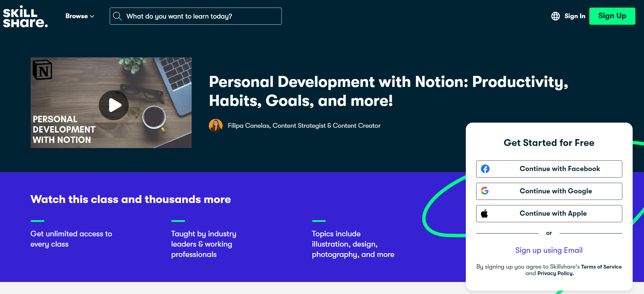Viewport: 644px width, 294px height.
Task: Choose Continue with Google
Action: [x=549, y=191]
